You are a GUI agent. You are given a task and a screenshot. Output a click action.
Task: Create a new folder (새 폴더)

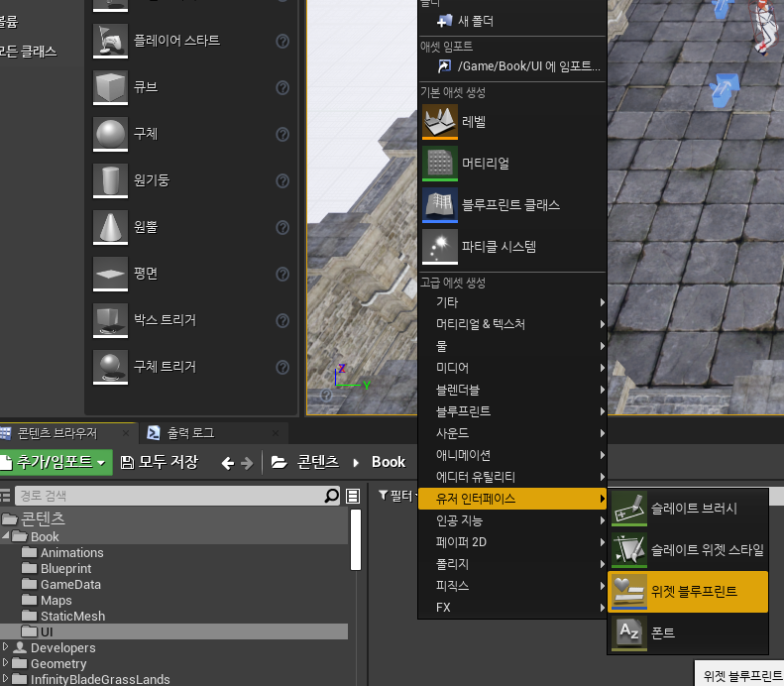(512, 21)
